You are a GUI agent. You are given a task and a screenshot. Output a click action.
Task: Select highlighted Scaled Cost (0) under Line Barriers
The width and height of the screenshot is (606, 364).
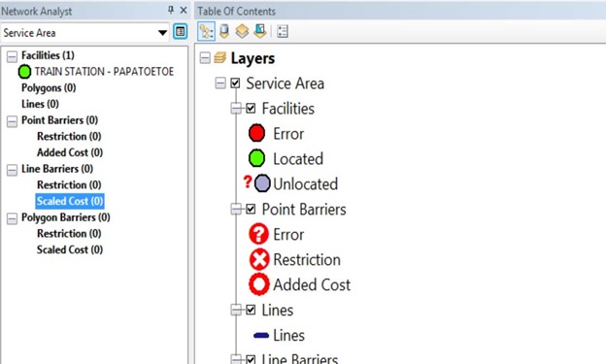coord(70,201)
